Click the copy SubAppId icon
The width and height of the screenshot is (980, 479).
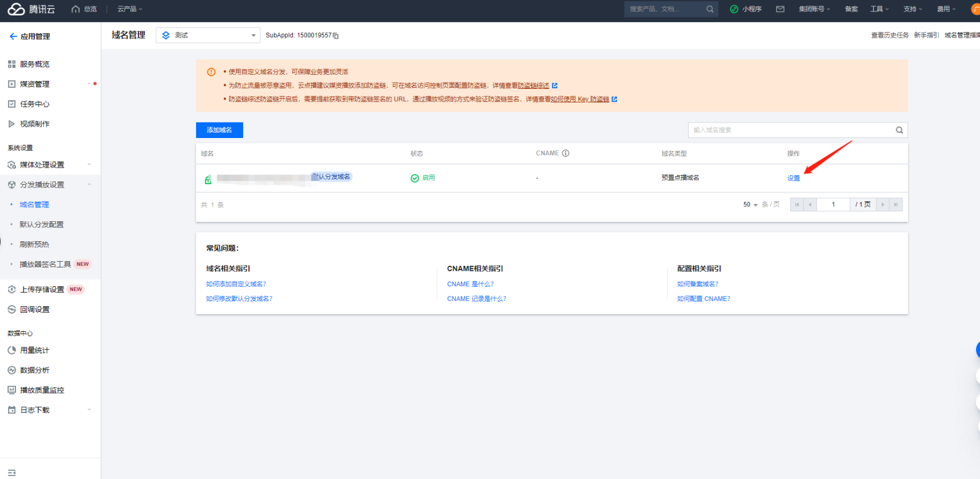tap(336, 36)
